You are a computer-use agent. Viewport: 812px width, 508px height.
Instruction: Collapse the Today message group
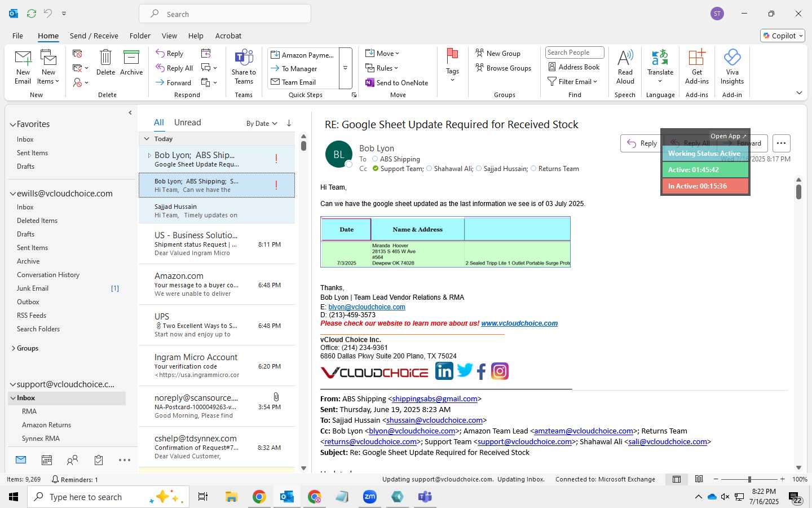click(x=147, y=139)
